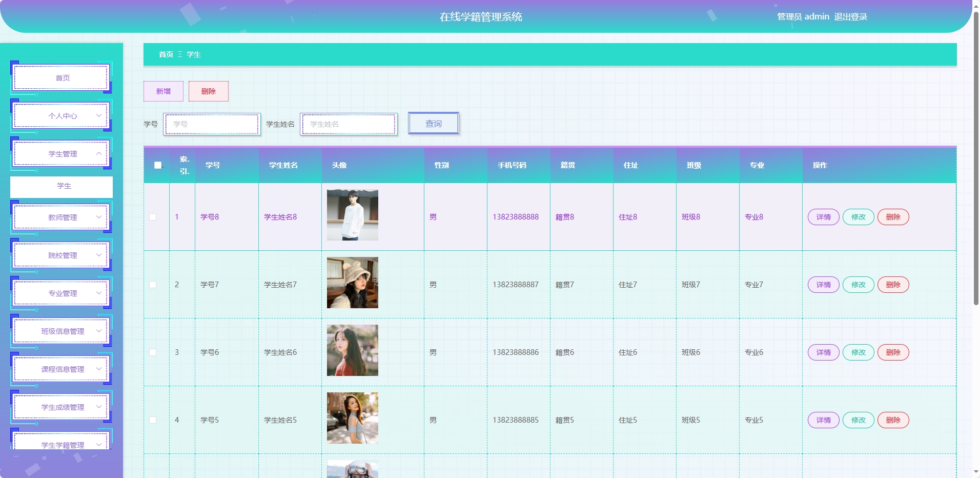The height and width of the screenshot is (478, 980).
Task: Focus the 学生姓名 search input field
Action: [349, 124]
